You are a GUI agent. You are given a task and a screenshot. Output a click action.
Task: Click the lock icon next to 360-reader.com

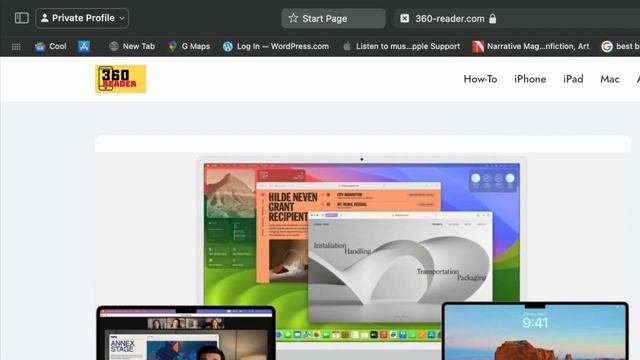tap(493, 18)
